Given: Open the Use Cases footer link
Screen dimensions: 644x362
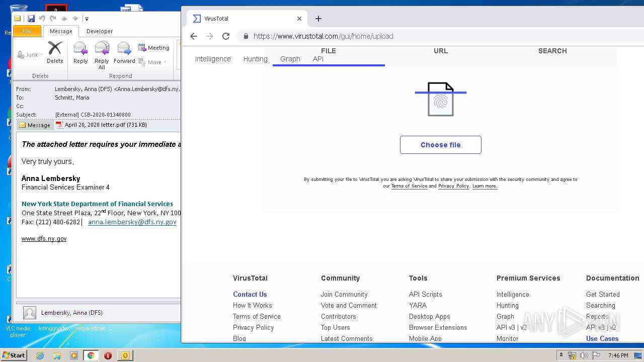Looking at the screenshot, I should [x=602, y=338].
